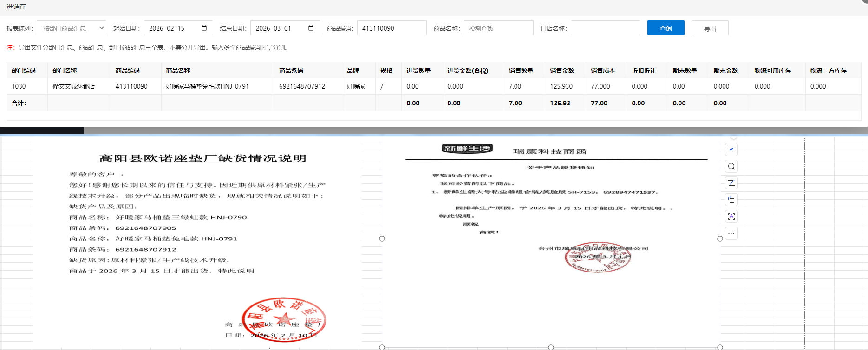Click the 进货金额(含税) column header

coord(468,71)
